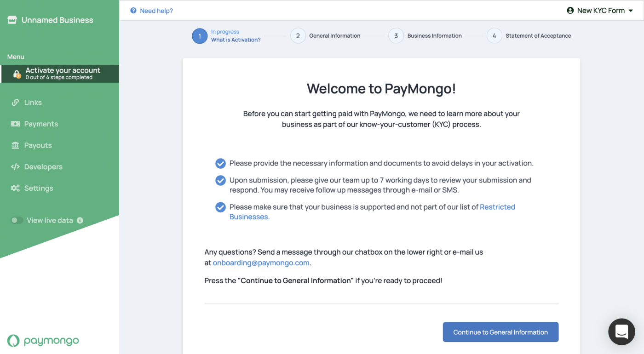The height and width of the screenshot is (354, 644).
Task: Click the Settings gears icon
Action: (15, 188)
